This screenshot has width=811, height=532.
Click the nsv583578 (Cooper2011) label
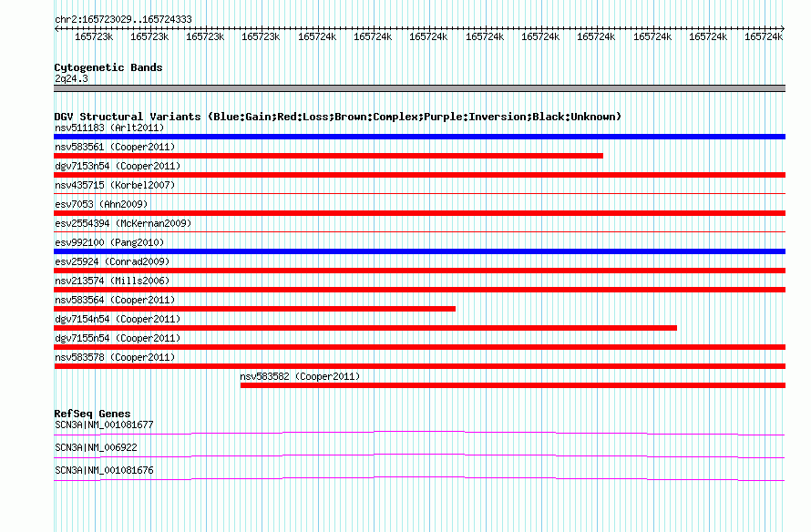tap(115, 357)
